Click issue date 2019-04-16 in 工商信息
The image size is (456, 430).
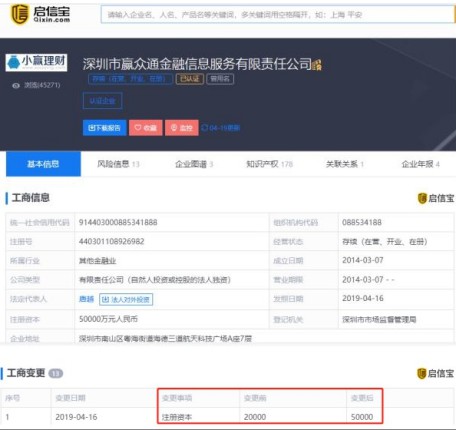pos(363,298)
